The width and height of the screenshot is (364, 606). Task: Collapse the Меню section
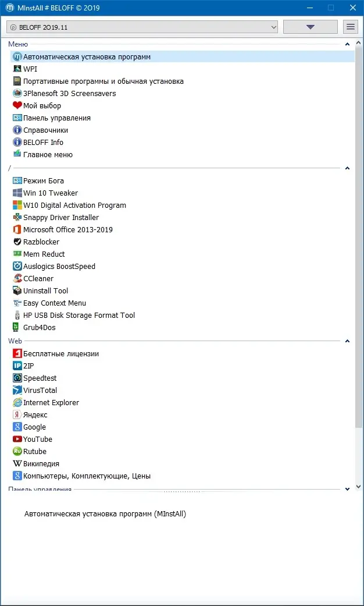tap(347, 44)
